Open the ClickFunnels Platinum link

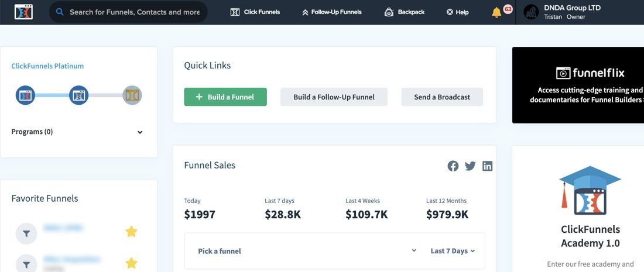coord(47,66)
